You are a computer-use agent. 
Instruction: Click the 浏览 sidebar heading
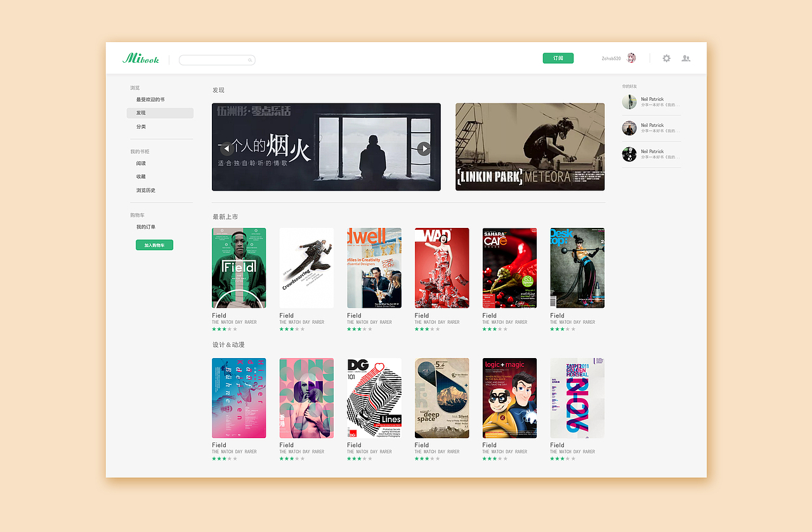point(135,88)
